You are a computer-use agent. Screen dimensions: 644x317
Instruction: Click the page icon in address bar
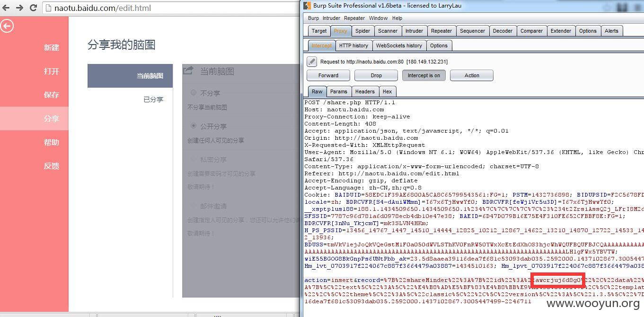[48, 8]
